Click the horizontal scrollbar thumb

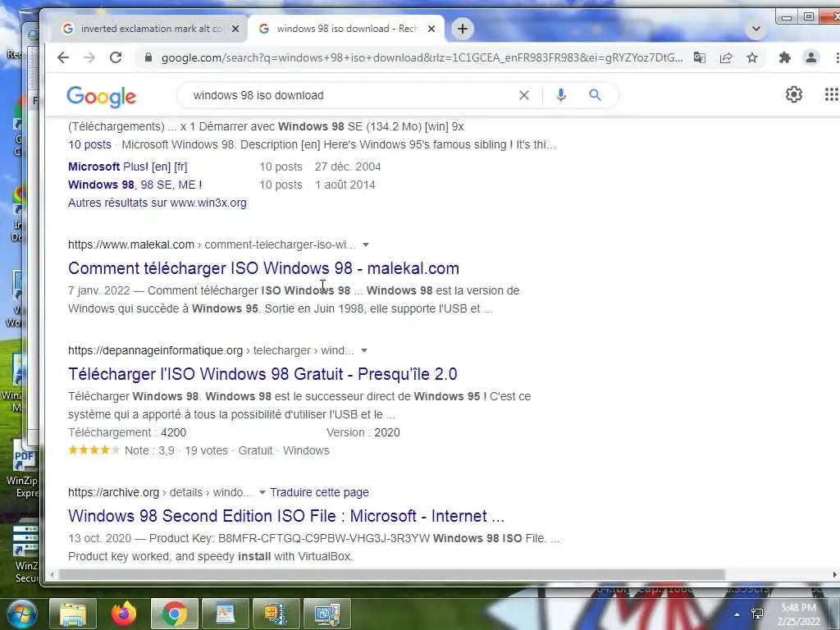tap(391, 574)
